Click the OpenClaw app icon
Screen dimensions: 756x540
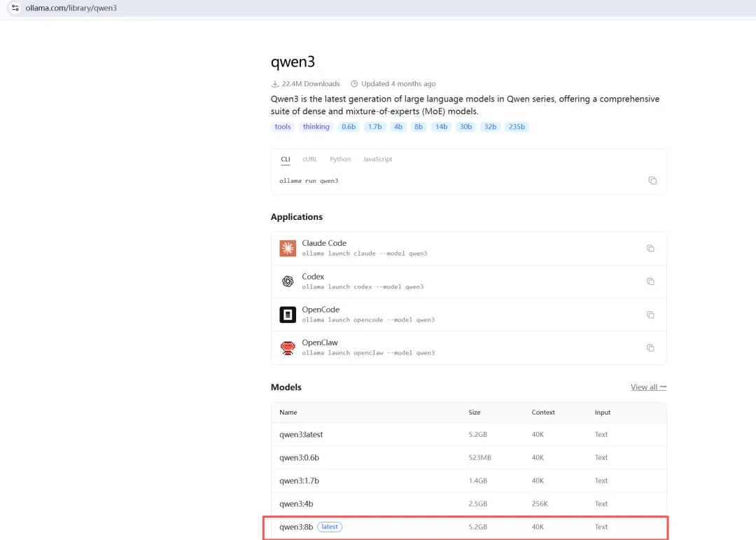(288, 347)
